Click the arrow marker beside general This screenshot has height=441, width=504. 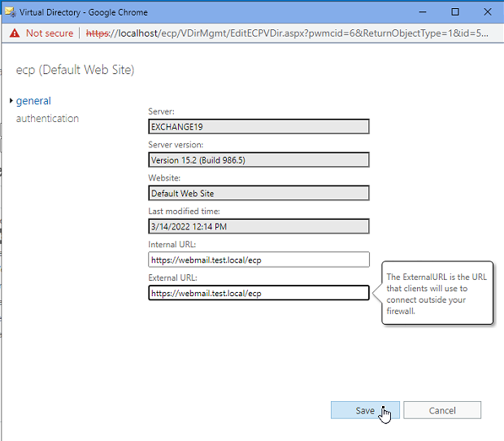[x=11, y=100]
